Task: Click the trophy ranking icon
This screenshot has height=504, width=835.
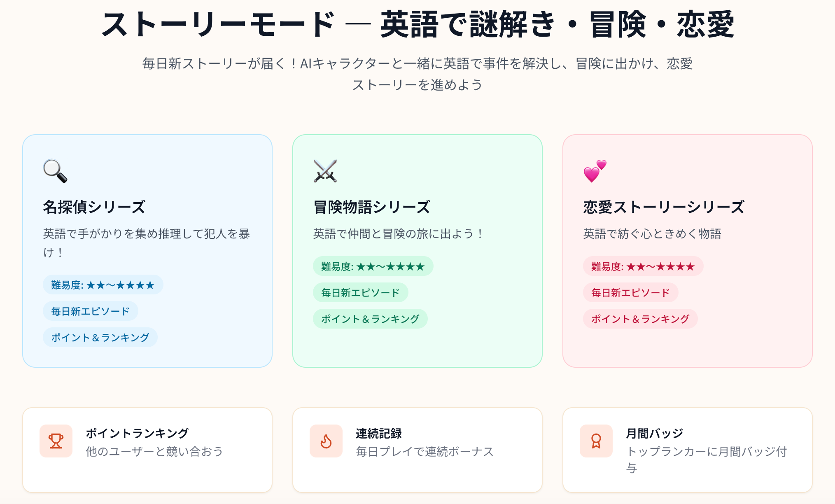Action: point(56,441)
